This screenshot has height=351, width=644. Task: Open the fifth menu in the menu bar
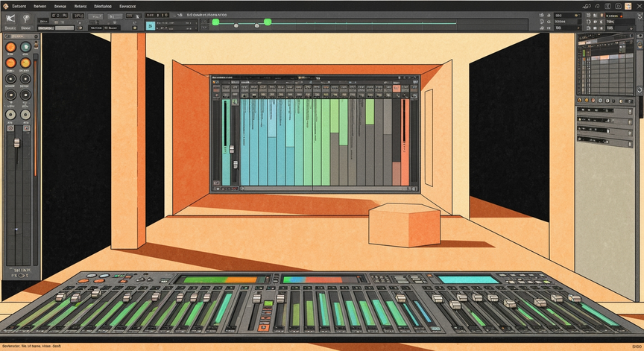pyautogui.click(x=103, y=6)
